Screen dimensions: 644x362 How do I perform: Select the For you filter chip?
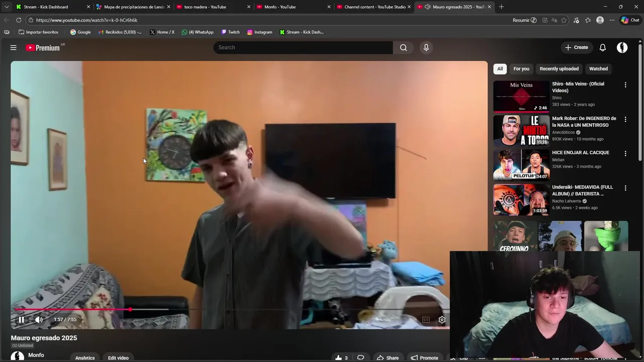(521, 69)
